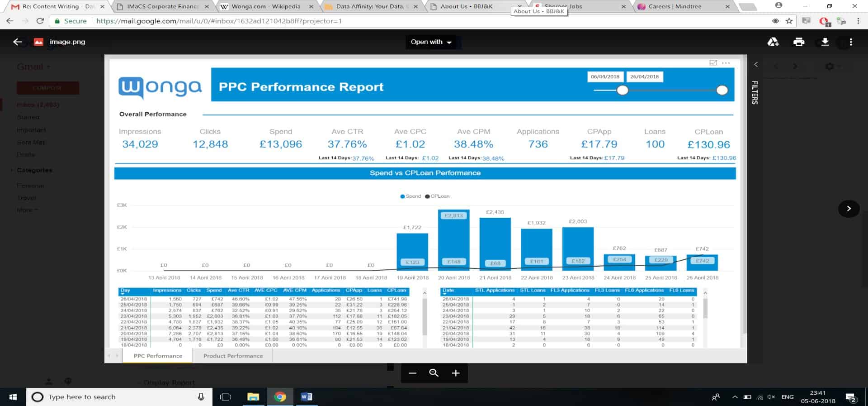Click the Chrome profile avatar icon

(x=778, y=5)
